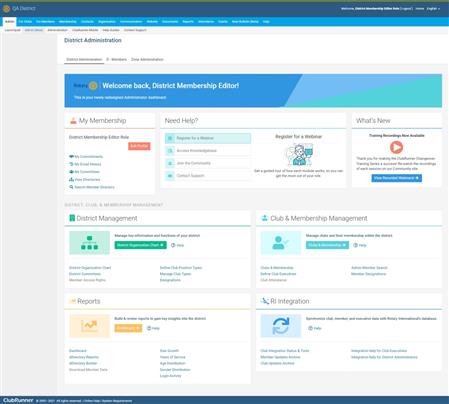Click the Edit Profile button

click(x=139, y=146)
